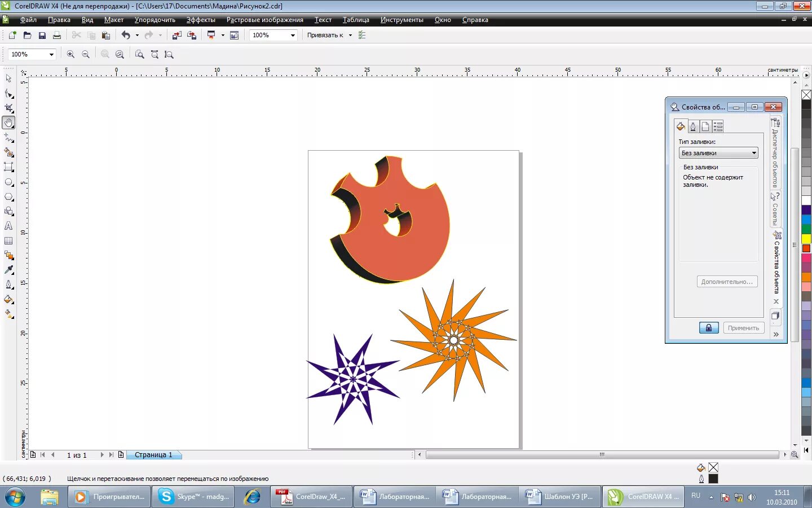Choose the no-fill X swatch atop palette

806,95
